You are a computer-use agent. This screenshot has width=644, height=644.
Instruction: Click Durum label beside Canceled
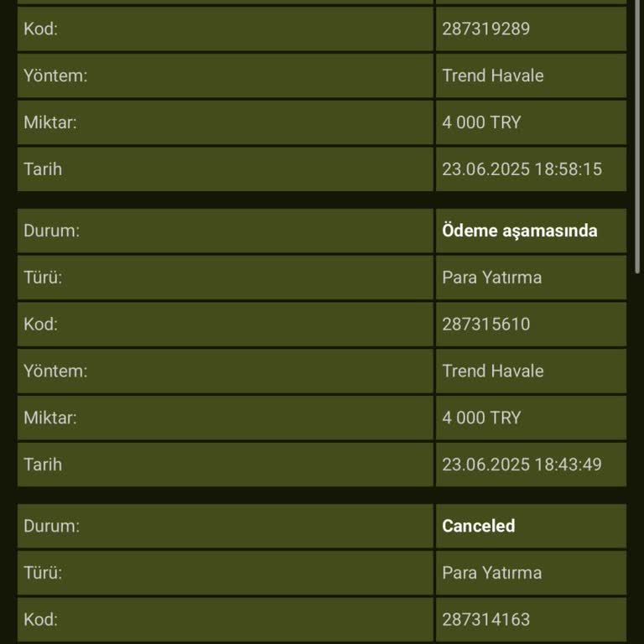[51, 526]
